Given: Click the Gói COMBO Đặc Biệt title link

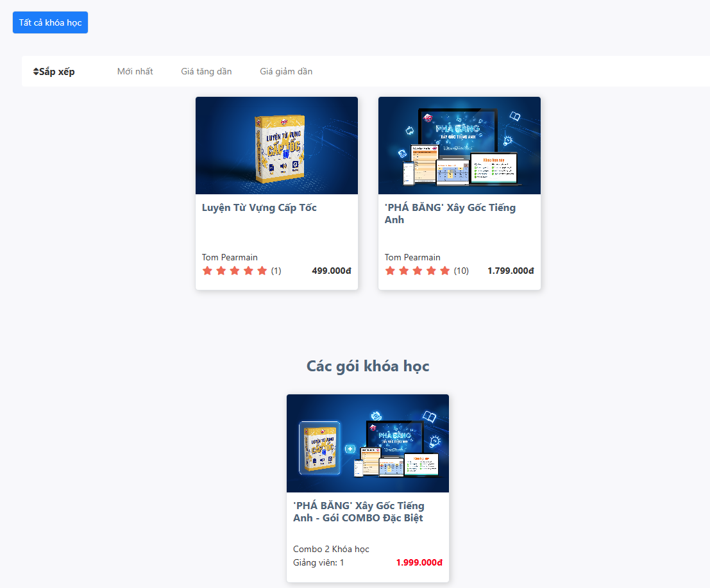Looking at the screenshot, I should [x=358, y=512].
